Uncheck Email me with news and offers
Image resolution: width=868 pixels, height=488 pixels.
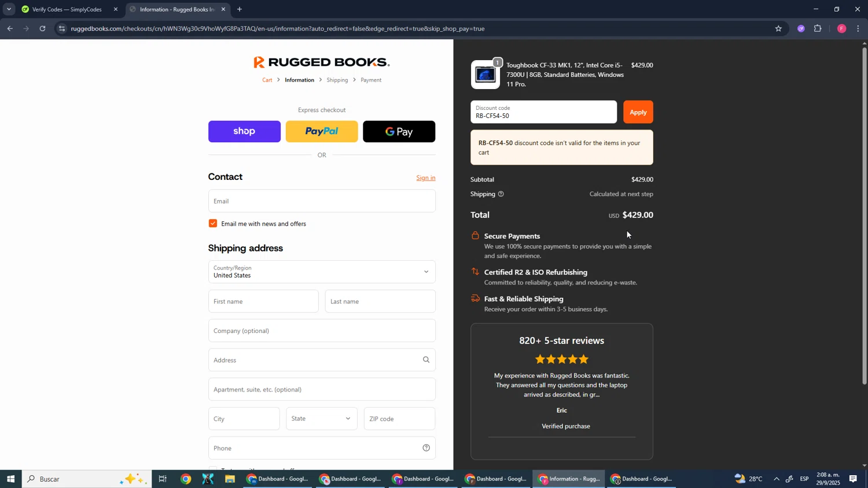coord(213,223)
